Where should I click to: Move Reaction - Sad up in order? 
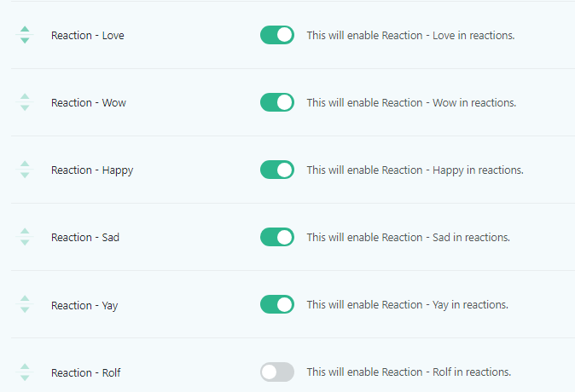point(25,232)
